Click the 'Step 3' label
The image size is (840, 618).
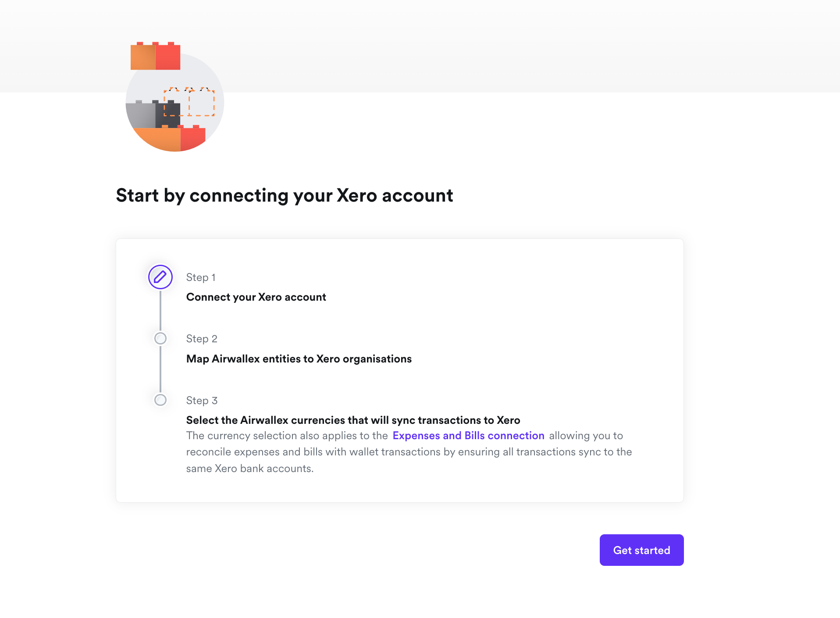(x=202, y=401)
